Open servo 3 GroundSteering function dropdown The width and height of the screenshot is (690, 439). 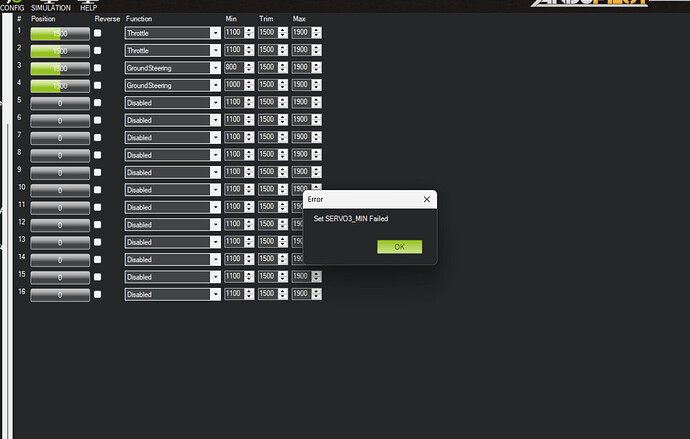tap(215, 68)
